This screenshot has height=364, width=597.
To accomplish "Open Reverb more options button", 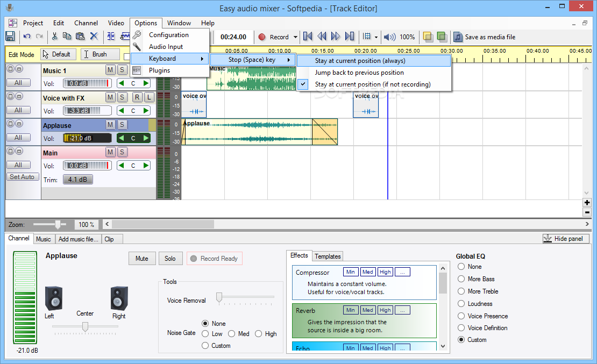I will pyautogui.click(x=402, y=310).
